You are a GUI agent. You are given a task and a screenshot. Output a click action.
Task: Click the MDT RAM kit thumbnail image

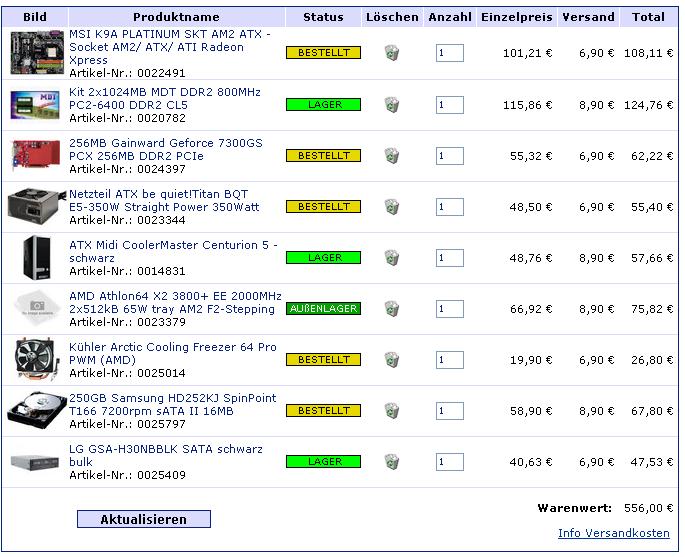tap(35, 105)
